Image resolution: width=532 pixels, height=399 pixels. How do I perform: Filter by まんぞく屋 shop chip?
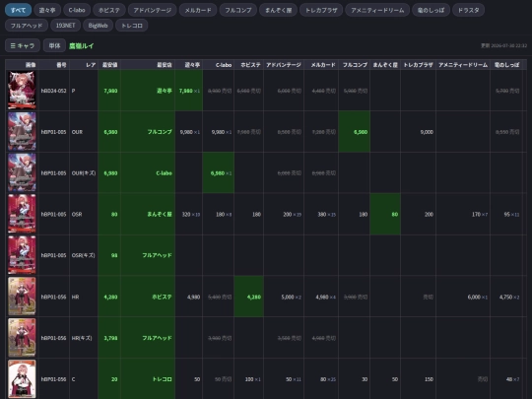point(278,10)
